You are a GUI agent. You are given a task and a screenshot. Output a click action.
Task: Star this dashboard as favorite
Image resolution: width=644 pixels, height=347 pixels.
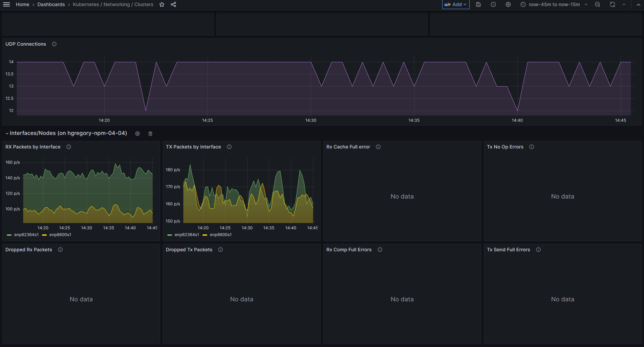tap(162, 4)
